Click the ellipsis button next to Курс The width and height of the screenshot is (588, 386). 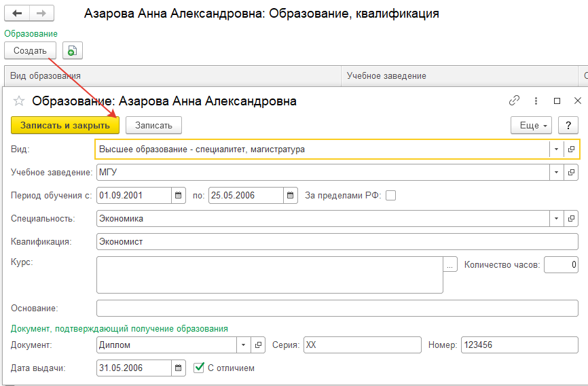(x=451, y=264)
